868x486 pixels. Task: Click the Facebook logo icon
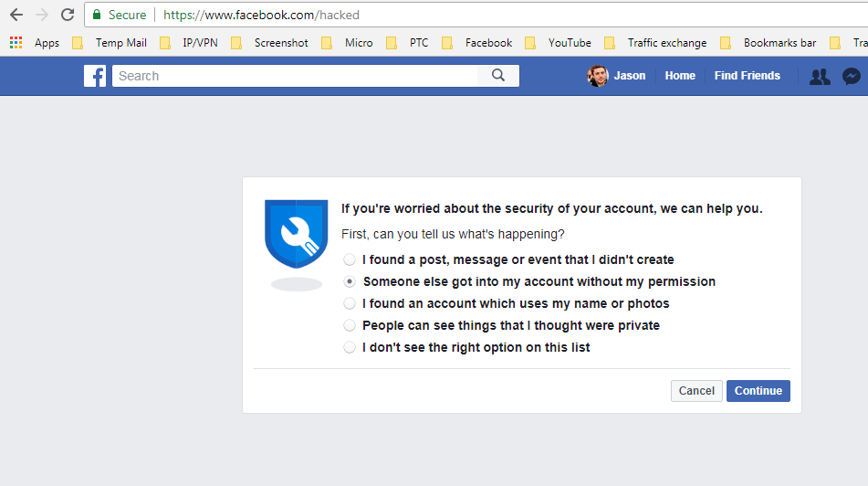95,76
